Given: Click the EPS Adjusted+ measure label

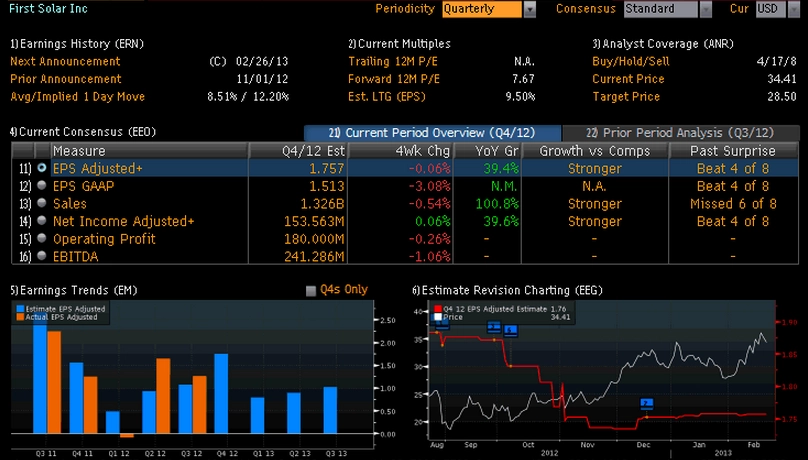Looking at the screenshot, I should coord(98,168).
